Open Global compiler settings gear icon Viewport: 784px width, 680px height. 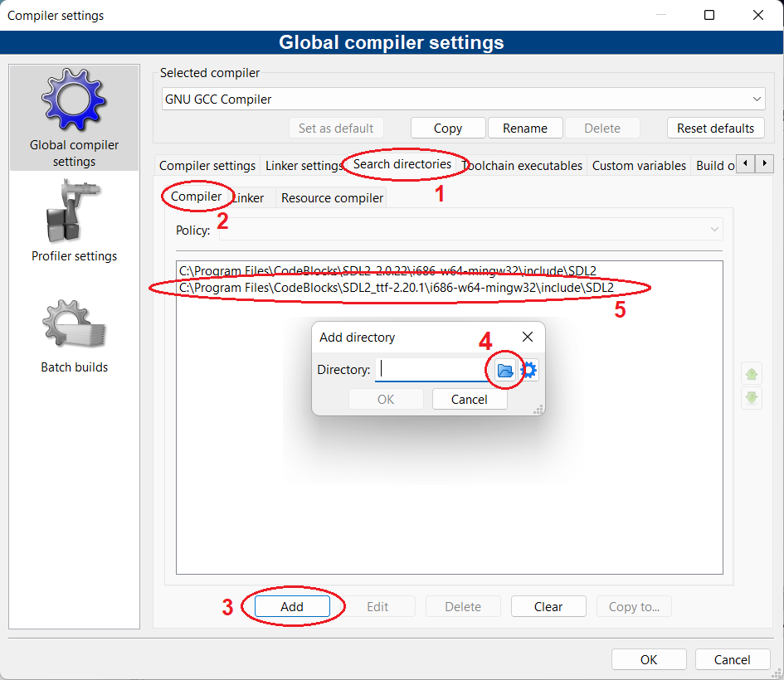tap(74, 100)
